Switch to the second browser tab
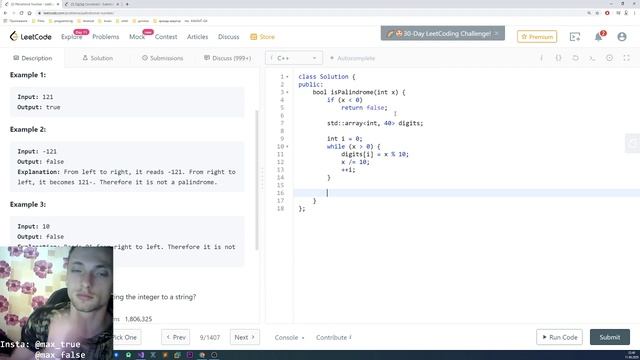This screenshot has height=360, width=640. pos(92,4)
